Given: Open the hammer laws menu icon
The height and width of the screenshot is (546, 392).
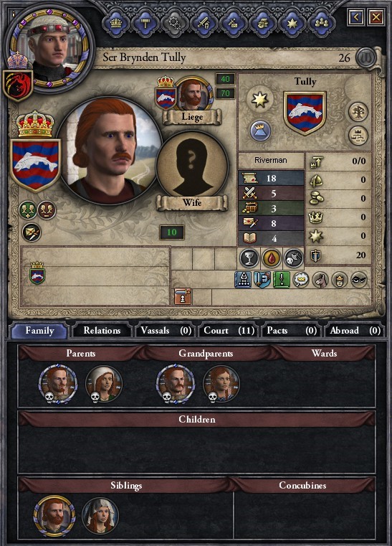Looking at the screenshot, I should coord(145,24).
